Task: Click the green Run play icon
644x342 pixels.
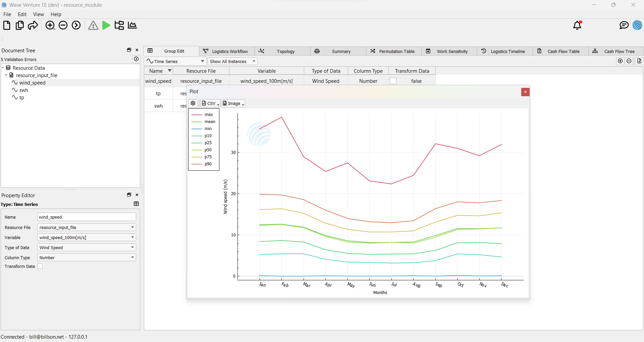Action: 106,25
